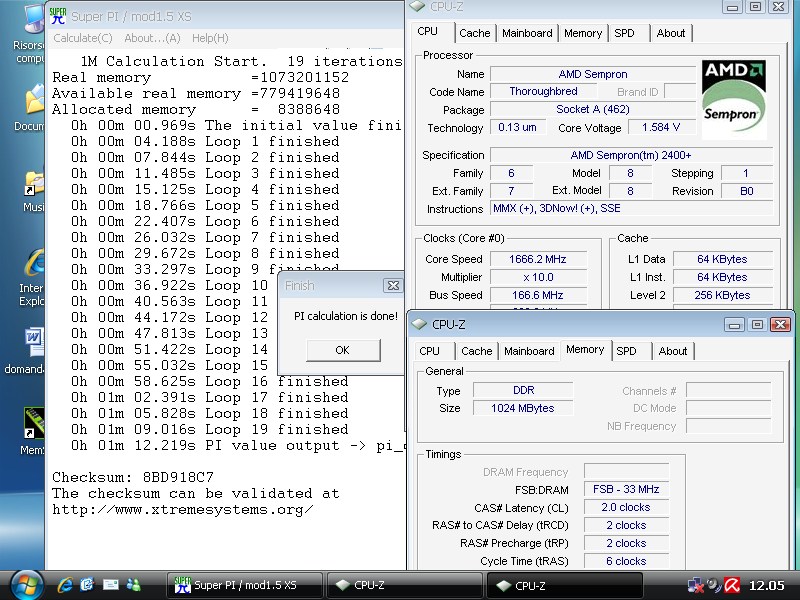Click the Avira antivirus tray icon

pos(732,585)
